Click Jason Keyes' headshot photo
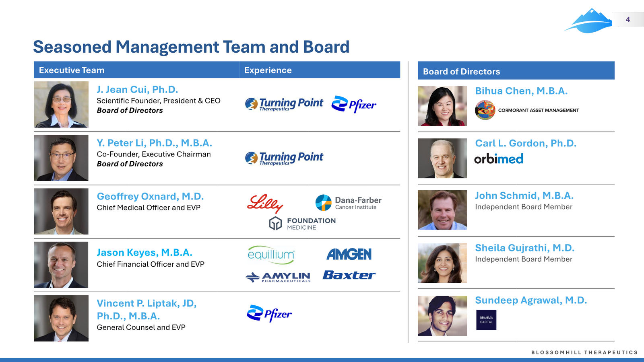 [x=61, y=265]
